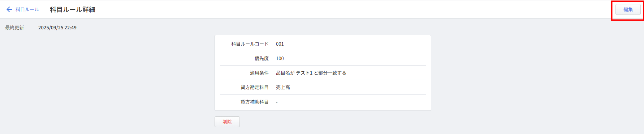
Task: Click テスト1 in the condition text
Action: (304, 73)
